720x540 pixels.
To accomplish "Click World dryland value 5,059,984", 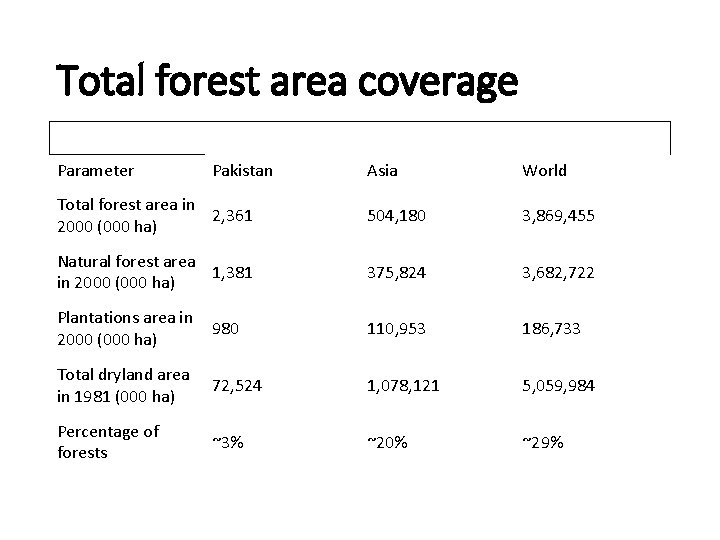I will pyautogui.click(x=558, y=386).
